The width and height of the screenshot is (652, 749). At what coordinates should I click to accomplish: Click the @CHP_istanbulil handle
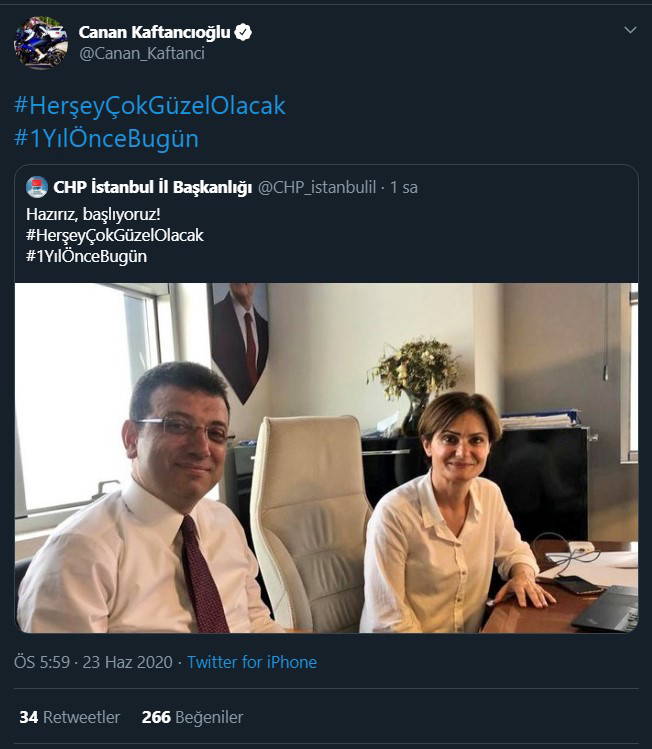tap(317, 187)
